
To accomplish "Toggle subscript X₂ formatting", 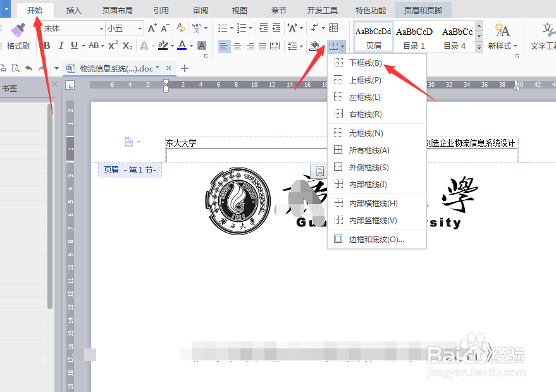I will click(x=127, y=46).
